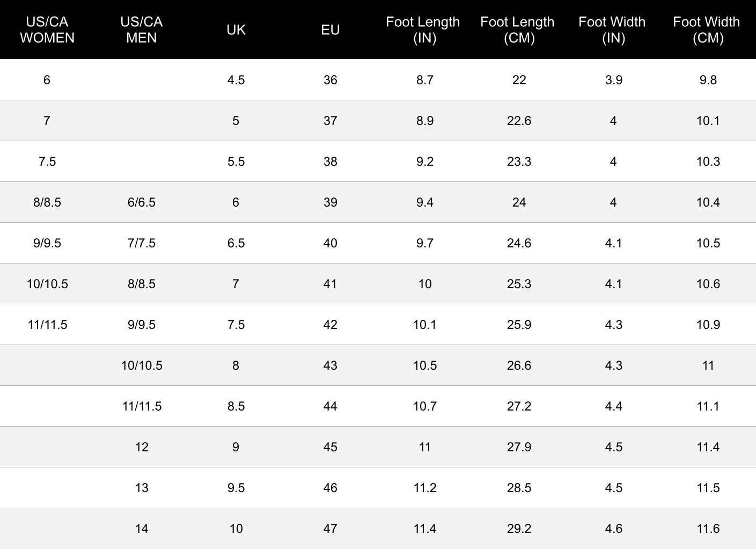Click the US/CA Women's 7.5 size cell
This screenshot has height=549, width=756.
point(47,162)
